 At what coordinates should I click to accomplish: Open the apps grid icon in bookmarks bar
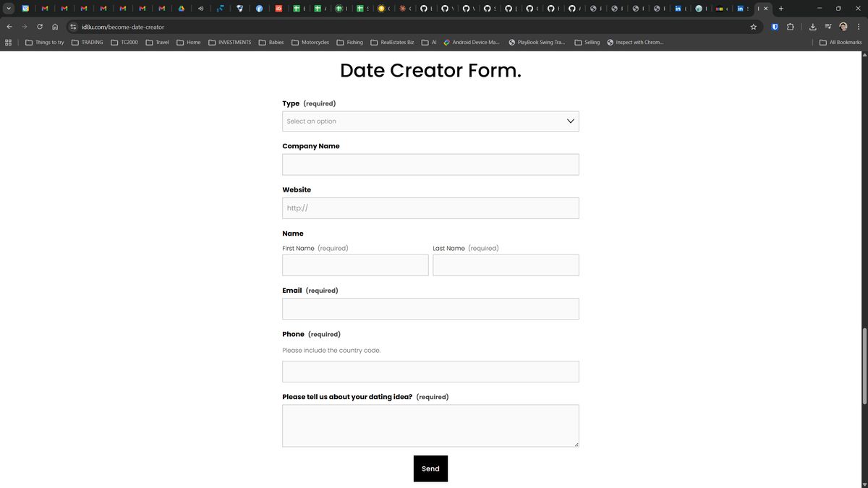9,43
